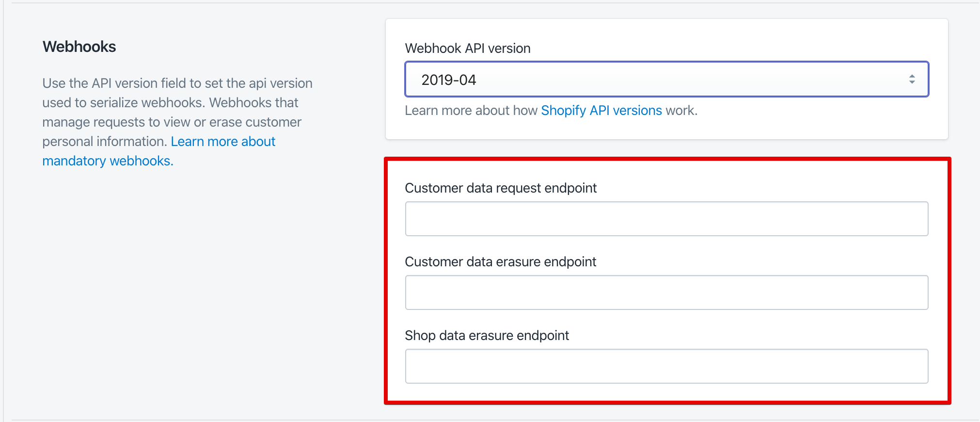Screen dimensions: 980x422
Task: Click the 2019-04 selected version value
Action: [x=449, y=80]
